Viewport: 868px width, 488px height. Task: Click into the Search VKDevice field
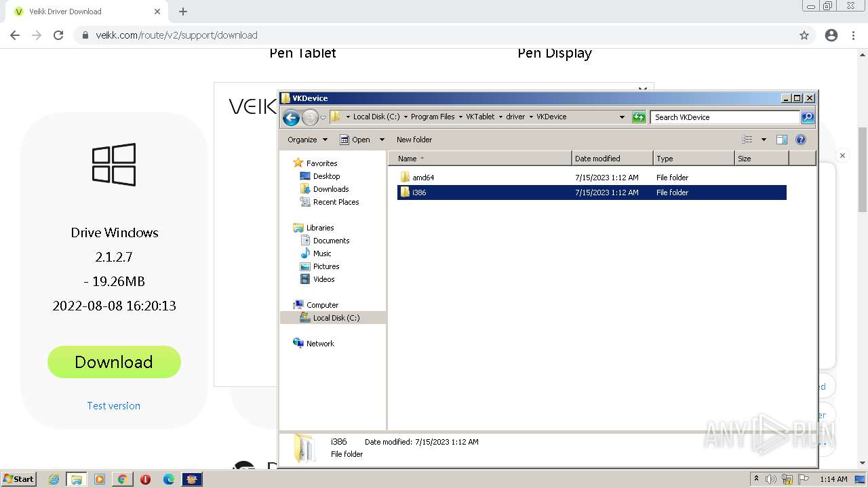coord(725,117)
